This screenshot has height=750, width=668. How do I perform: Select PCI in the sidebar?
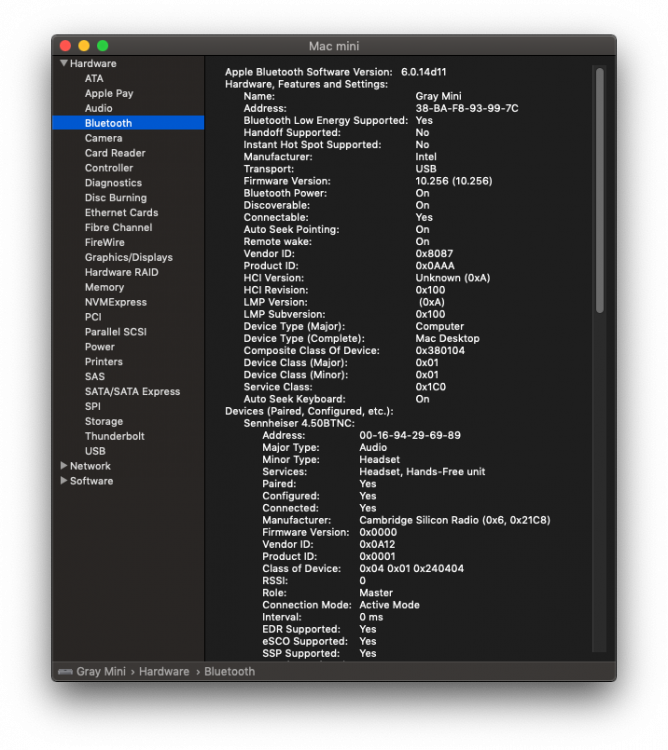pyautogui.click(x=93, y=317)
